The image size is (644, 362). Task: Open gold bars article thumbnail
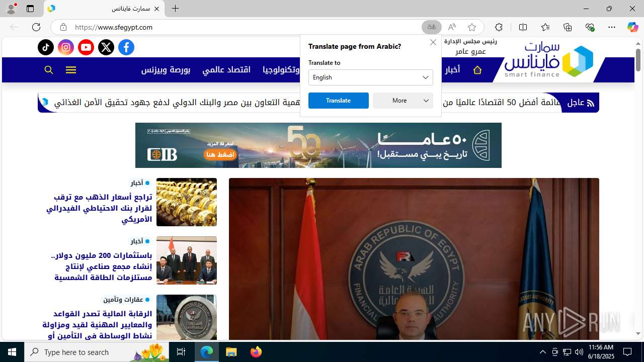click(187, 202)
